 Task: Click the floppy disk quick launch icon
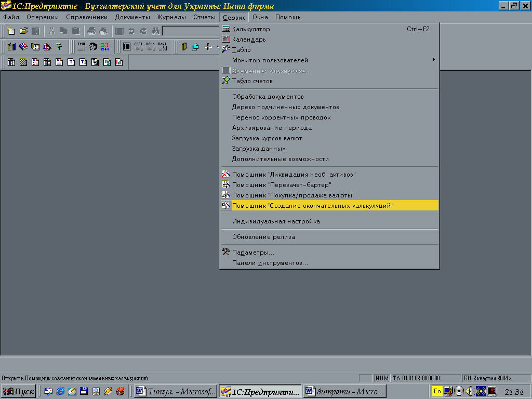(84, 391)
